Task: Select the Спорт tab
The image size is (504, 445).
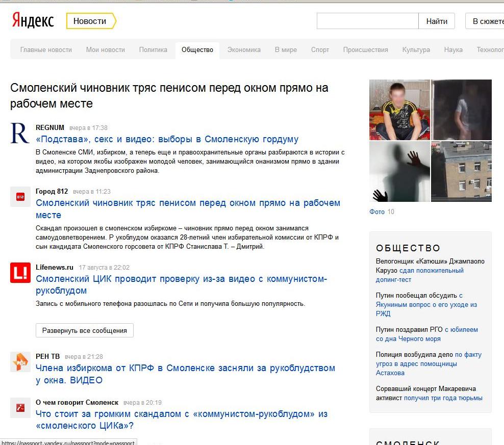Action: [x=320, y=50]
